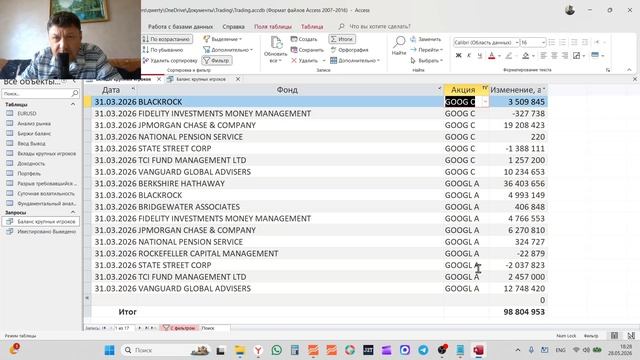Click Заменить in the Найти group
This screenshot has width=640, height=360.
point(426,39)
